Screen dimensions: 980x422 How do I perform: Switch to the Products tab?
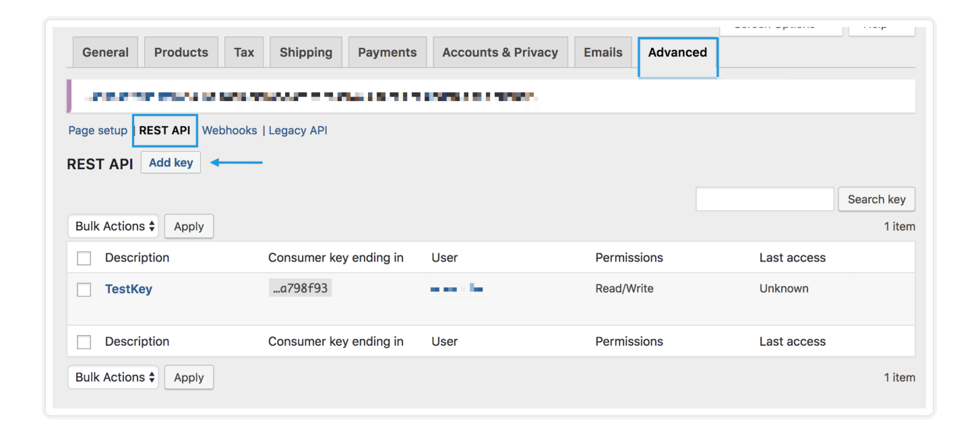[x=181, y=52]
